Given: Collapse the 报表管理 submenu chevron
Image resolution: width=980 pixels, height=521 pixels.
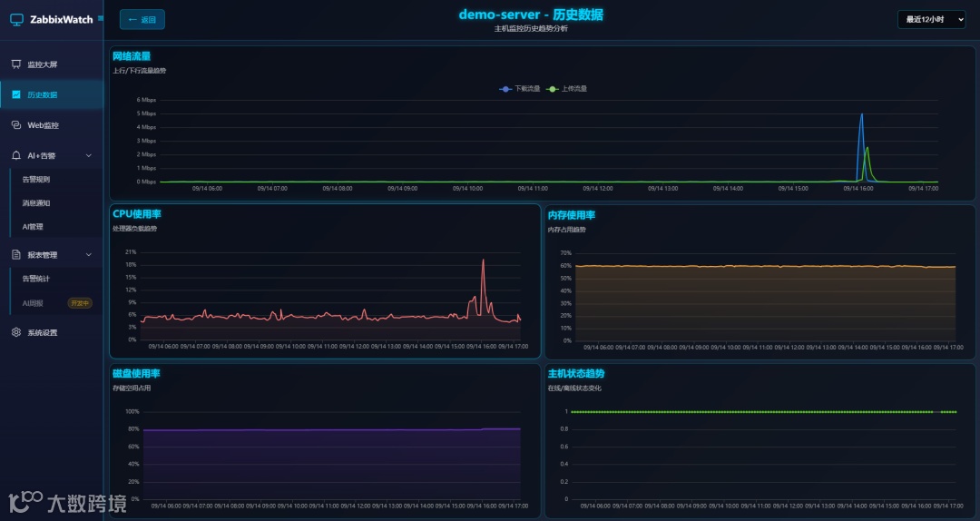Looking at the screenshot, I should point(89,254).
